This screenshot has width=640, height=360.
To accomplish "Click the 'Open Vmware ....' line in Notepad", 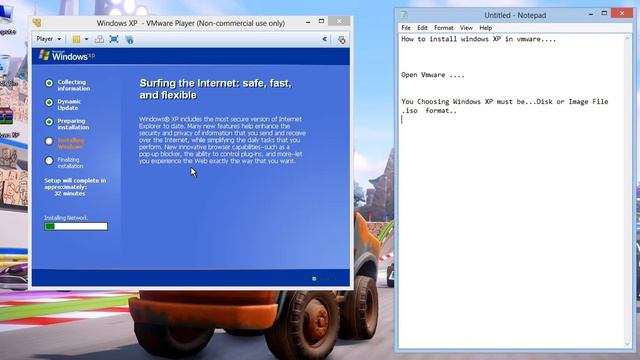I will tap(433, 75).
